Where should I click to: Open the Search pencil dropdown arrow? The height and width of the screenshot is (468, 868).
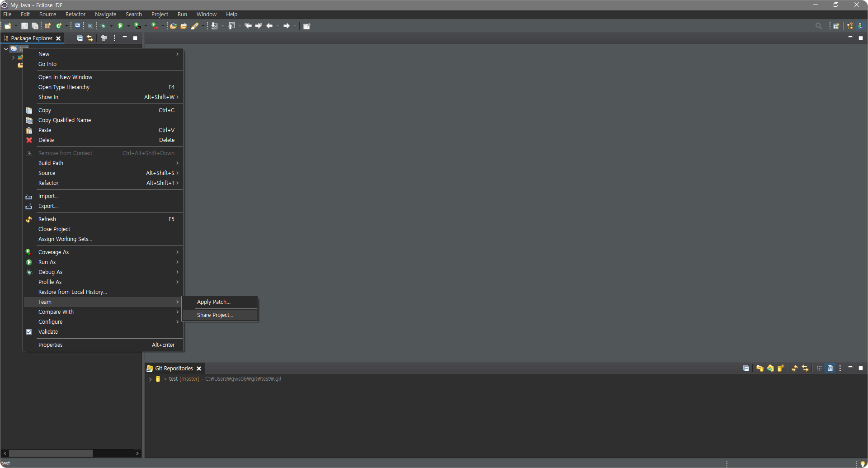click(x=203, y=26)
